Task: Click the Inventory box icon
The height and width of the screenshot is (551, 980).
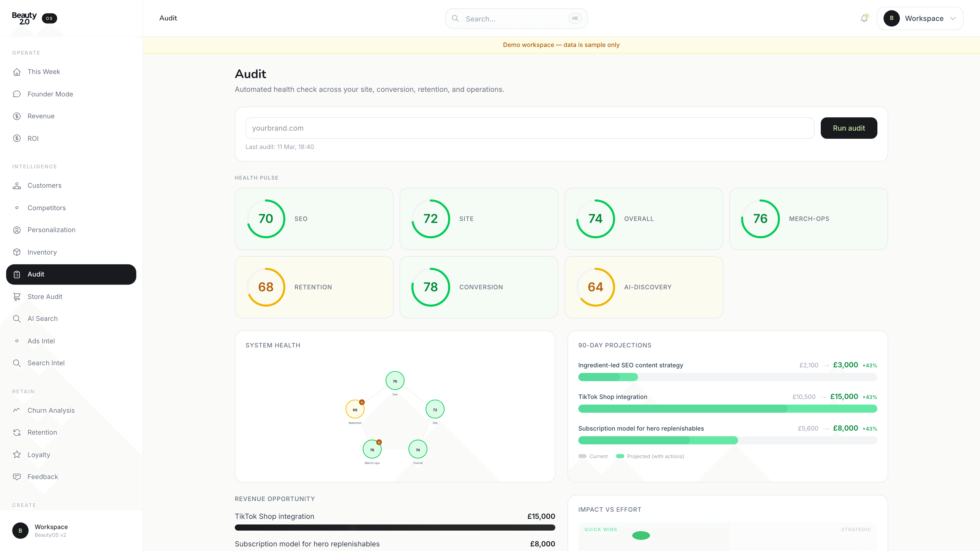Action: (x=17, y=252)
